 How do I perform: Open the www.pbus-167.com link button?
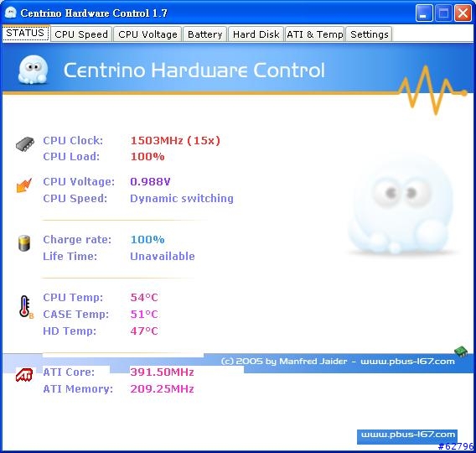coord(407,436)
